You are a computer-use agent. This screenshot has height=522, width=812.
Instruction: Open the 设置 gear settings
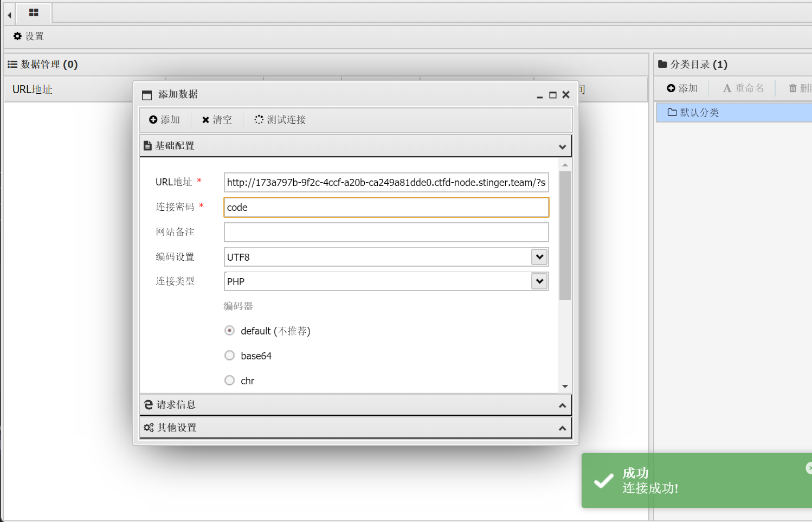tap(28, 36)
